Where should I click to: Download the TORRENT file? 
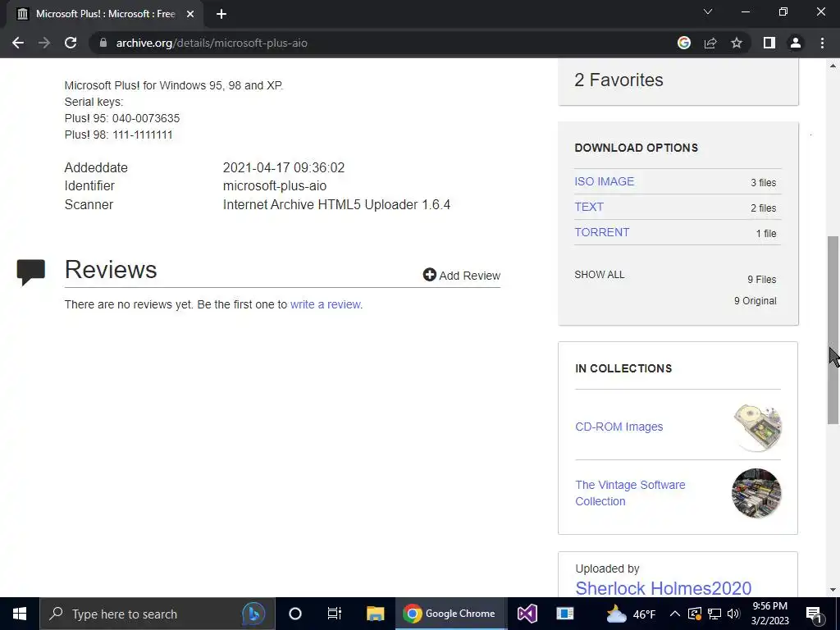coord(601,232)
